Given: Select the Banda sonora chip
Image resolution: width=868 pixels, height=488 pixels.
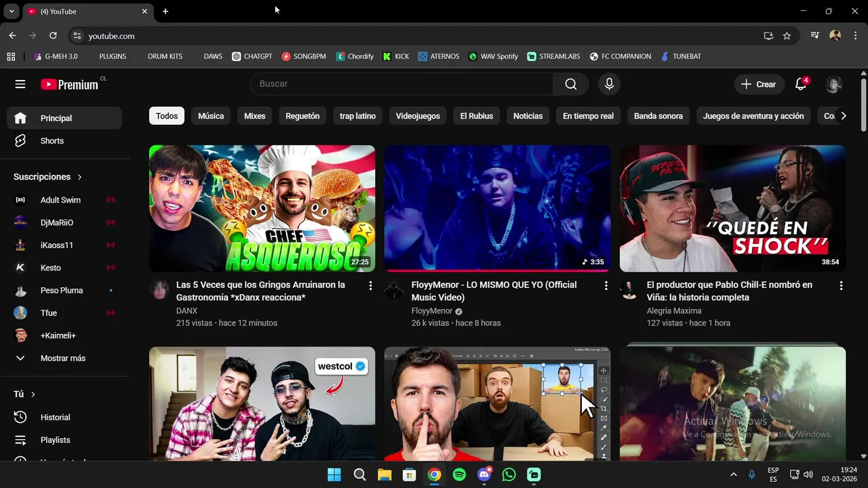Looking at the screenshot, I should [x=658, y=116].
